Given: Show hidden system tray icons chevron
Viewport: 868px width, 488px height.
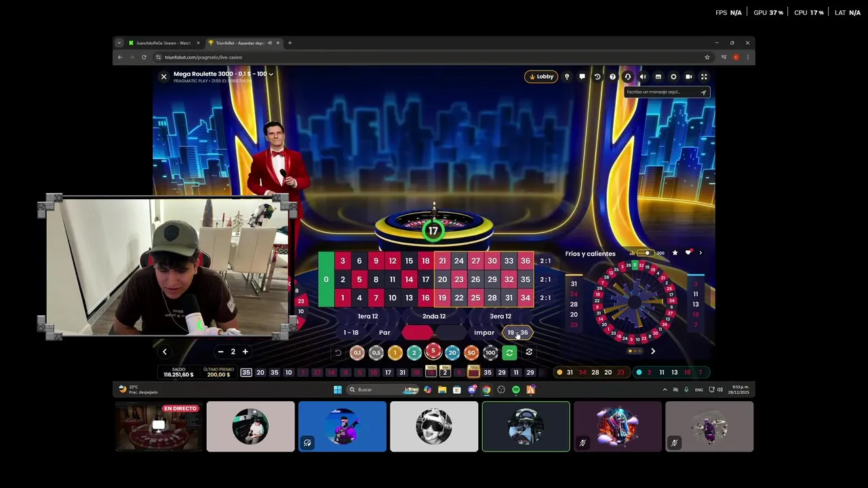Looking at the screenshot, I should pyautogui.click(x=665, y=390).
